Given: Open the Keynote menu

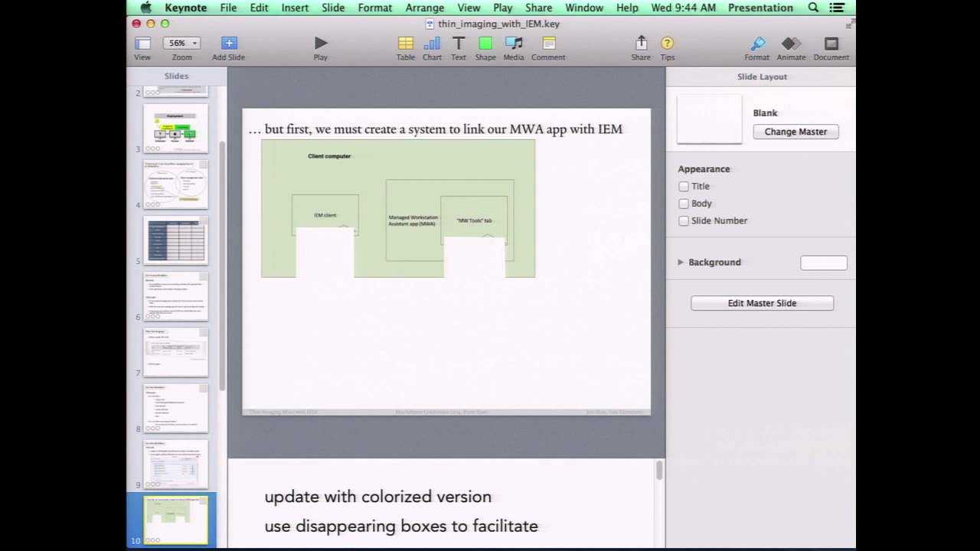Looking at the screenshot, I should (186, 8).
